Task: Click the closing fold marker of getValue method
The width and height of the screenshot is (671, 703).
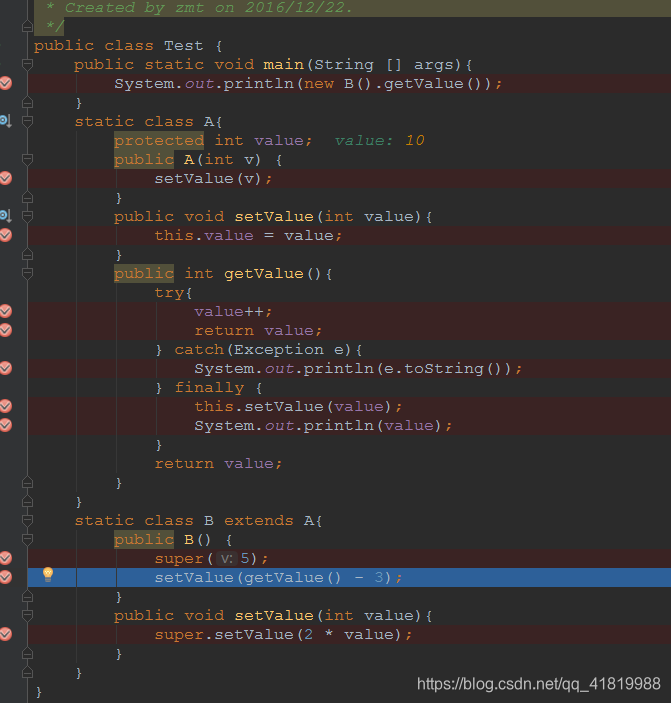Action: tap(27, 483)
